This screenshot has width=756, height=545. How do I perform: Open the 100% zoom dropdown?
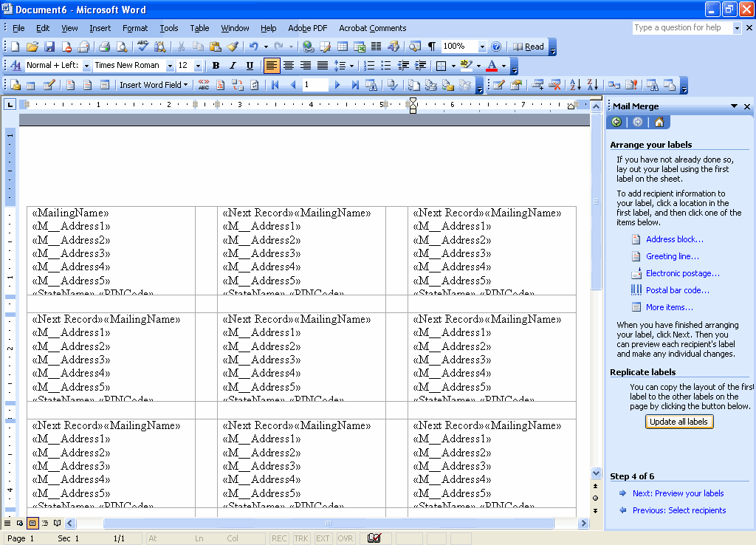482,47
